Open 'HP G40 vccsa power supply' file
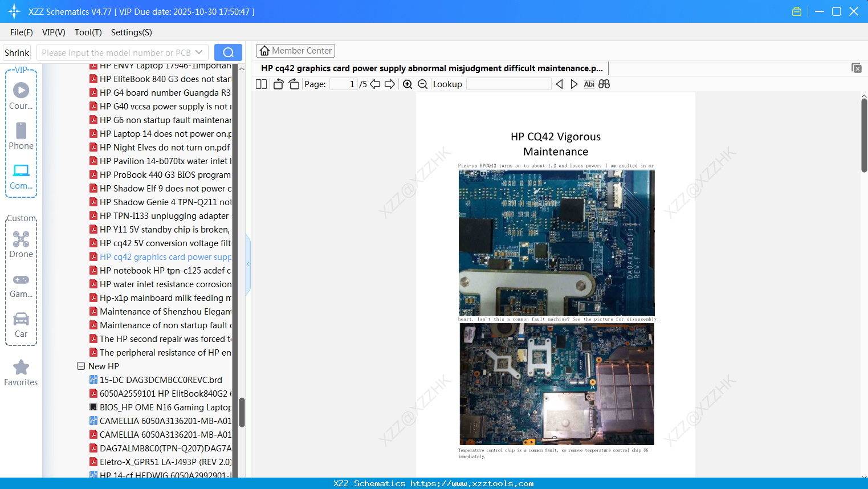The height and width of the screenshot is (489, 868). pos(161,107)
